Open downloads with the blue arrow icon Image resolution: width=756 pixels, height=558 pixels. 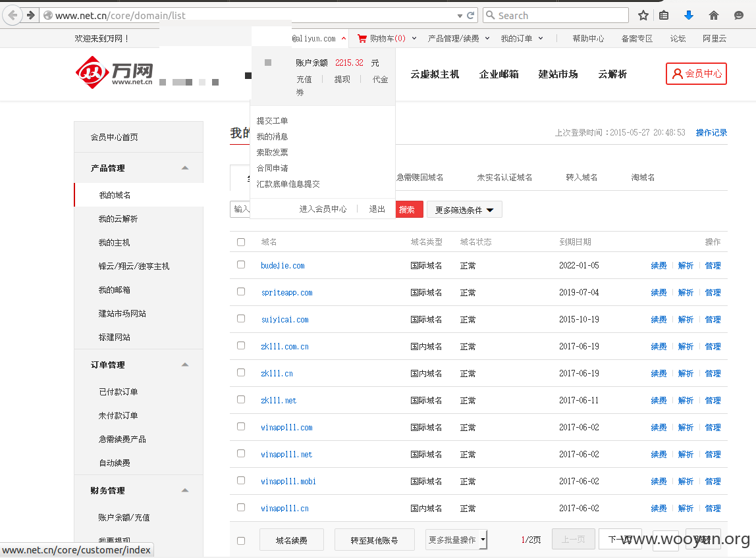coord(689,15)
